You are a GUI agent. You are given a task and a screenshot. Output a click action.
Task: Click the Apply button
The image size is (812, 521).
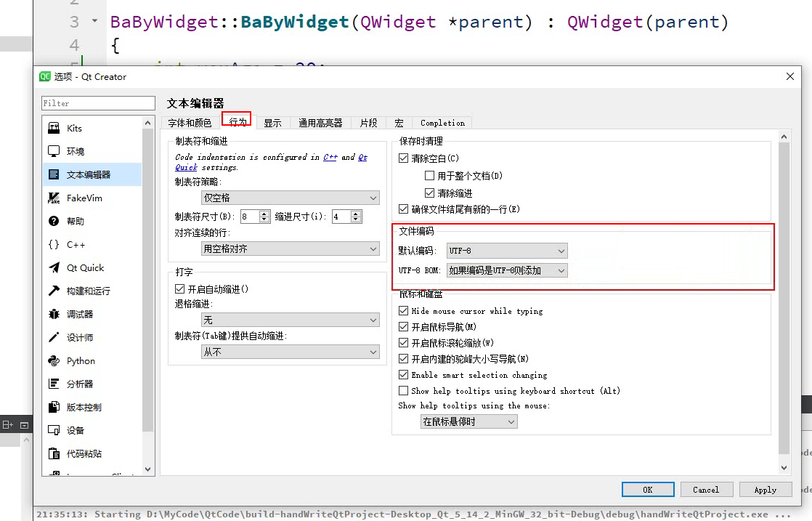(x=766, y=489)
